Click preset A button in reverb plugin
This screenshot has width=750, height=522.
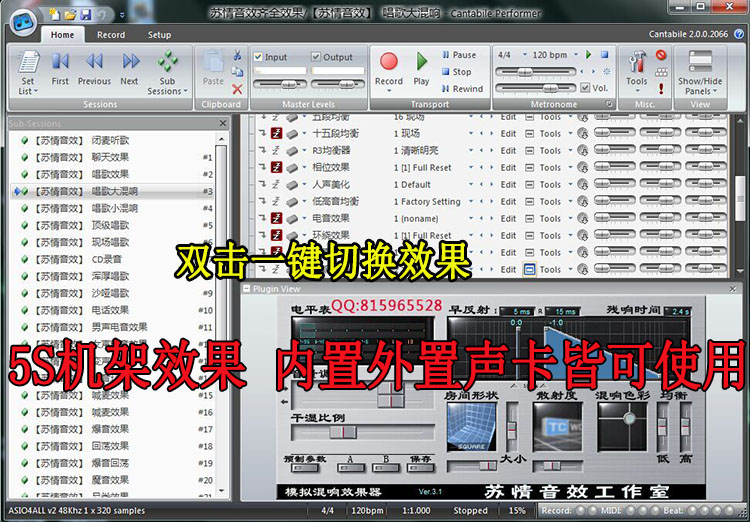351,467
